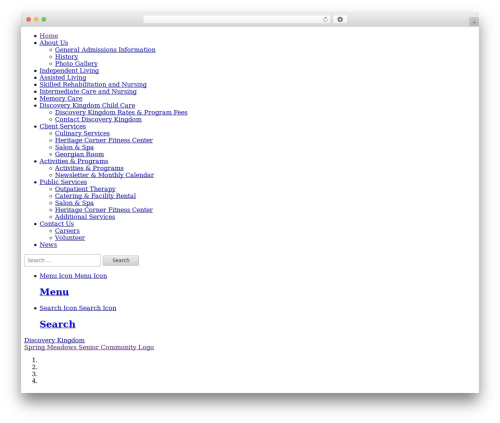Open the Careers link
The image size is (500, 423).
[x=67, y=231]
